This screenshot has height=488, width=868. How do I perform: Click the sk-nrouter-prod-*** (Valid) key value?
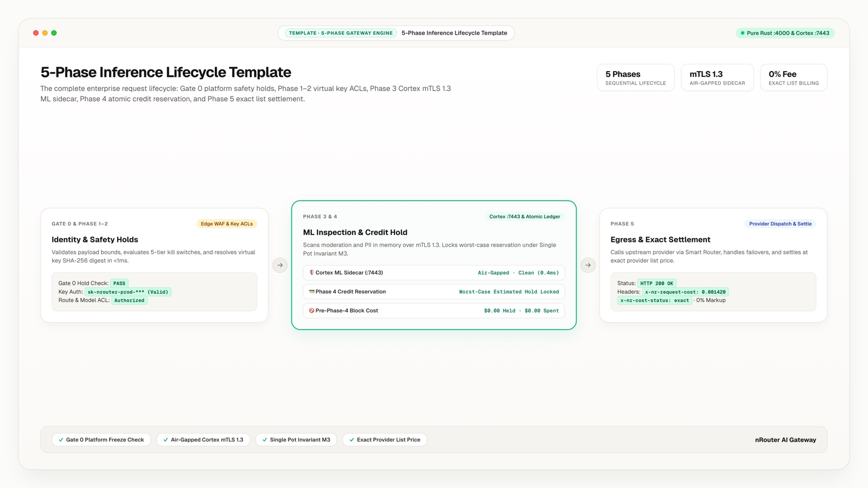coord(128,292)
